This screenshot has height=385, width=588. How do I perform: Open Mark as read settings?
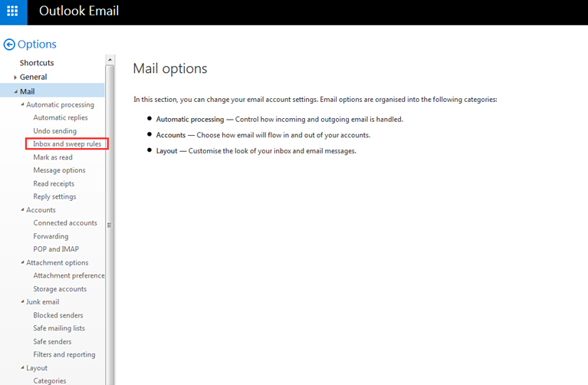coord(53,157)
